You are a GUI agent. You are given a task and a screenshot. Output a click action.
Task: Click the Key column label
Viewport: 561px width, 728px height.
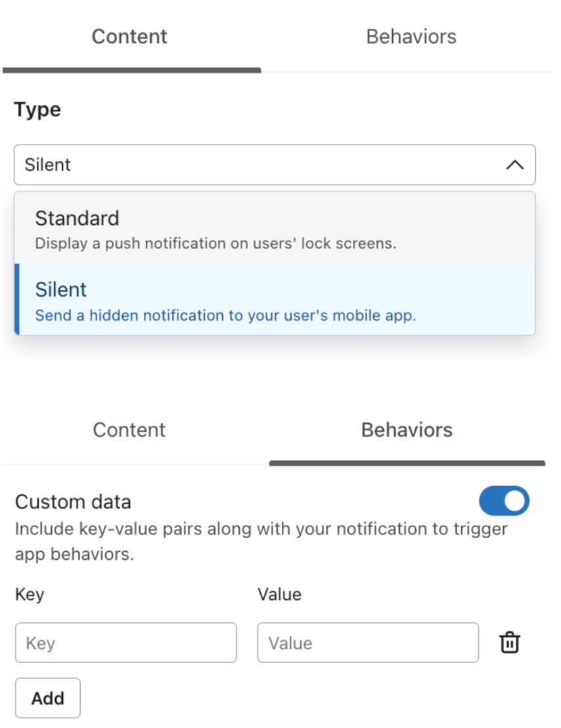coord(30,595)
